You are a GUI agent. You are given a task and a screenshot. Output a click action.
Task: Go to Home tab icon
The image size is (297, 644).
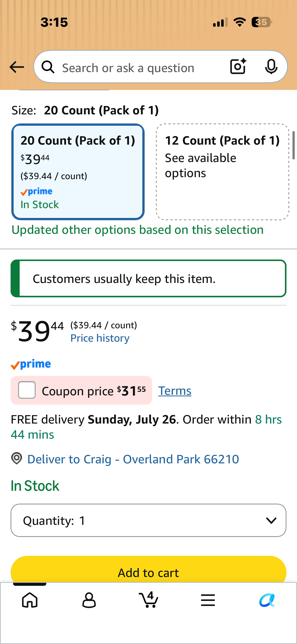pyautogui.click(x=30, y=600)
